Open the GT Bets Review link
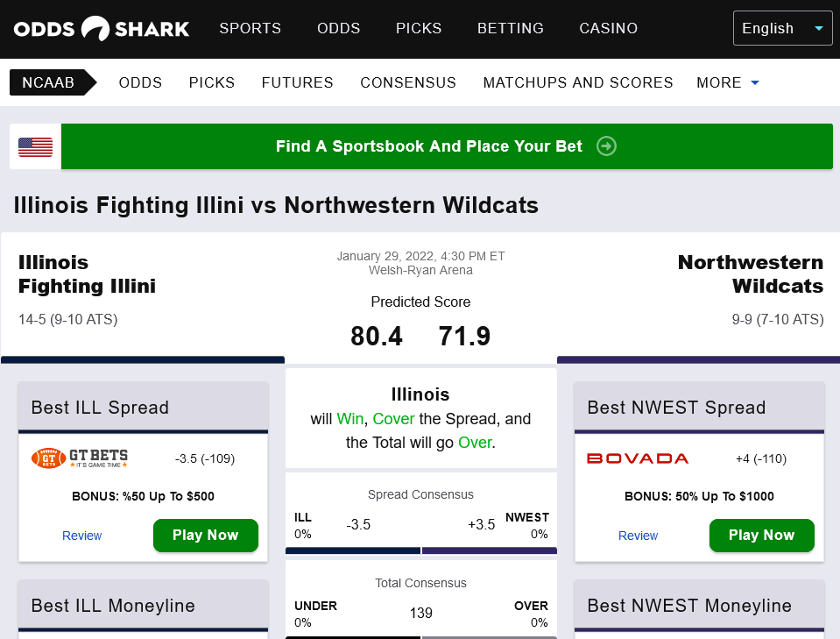The image size is (840, 639). tap(82, 536)
